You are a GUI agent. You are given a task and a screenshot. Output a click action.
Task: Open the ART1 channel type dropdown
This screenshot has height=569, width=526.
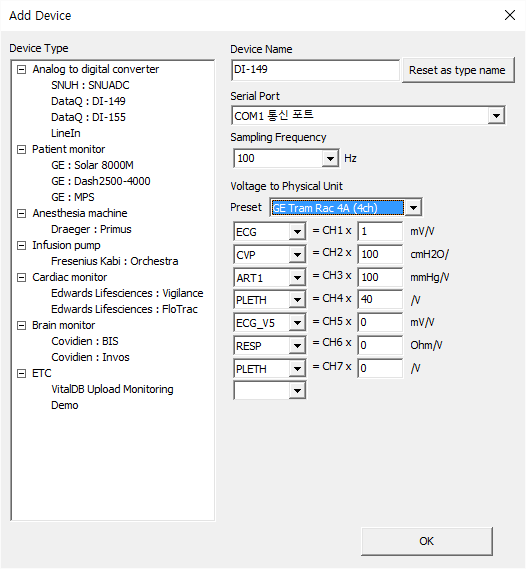(x=297, y=278)
